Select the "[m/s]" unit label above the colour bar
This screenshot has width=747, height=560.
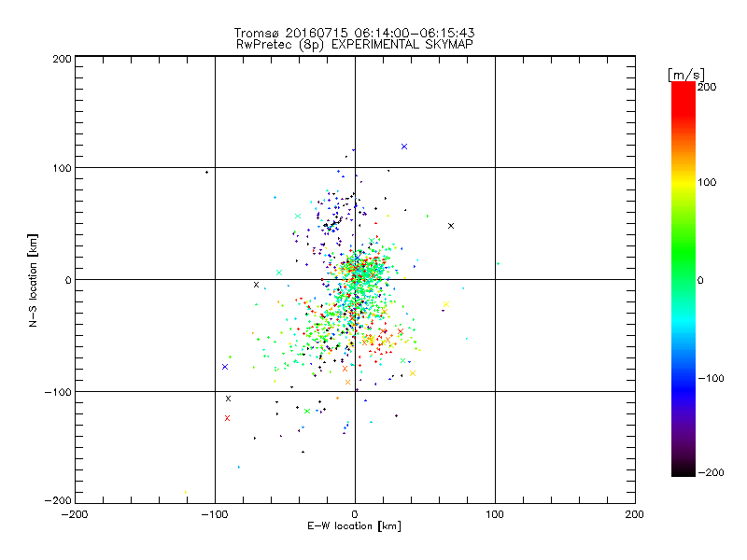(x=685, y=75)
